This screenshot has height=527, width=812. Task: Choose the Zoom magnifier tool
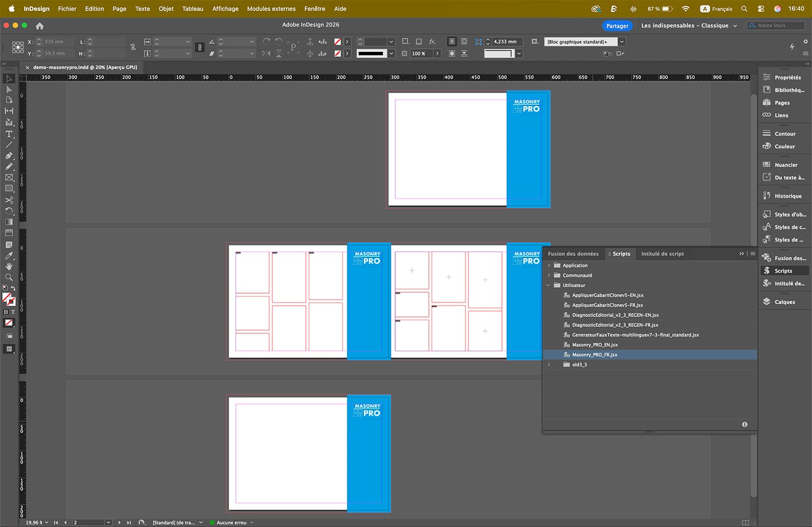(x=9, y=277)
